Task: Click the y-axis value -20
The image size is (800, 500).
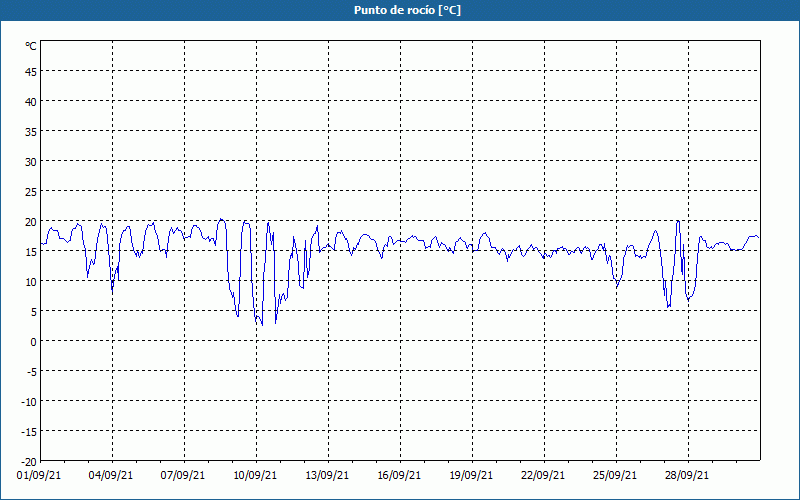Action: click(x=29, y=462)
